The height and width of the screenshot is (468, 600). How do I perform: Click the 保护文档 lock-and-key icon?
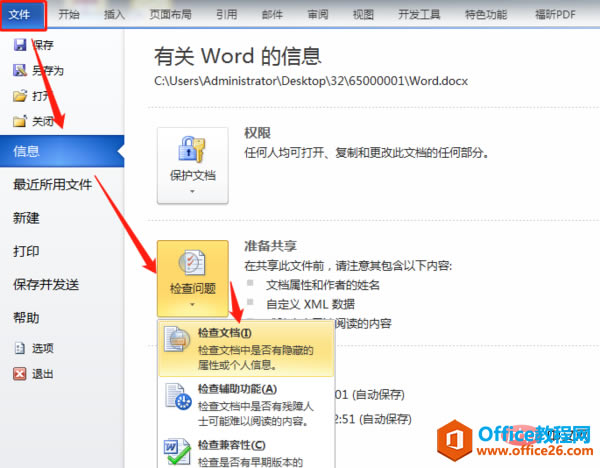[192, 149]
